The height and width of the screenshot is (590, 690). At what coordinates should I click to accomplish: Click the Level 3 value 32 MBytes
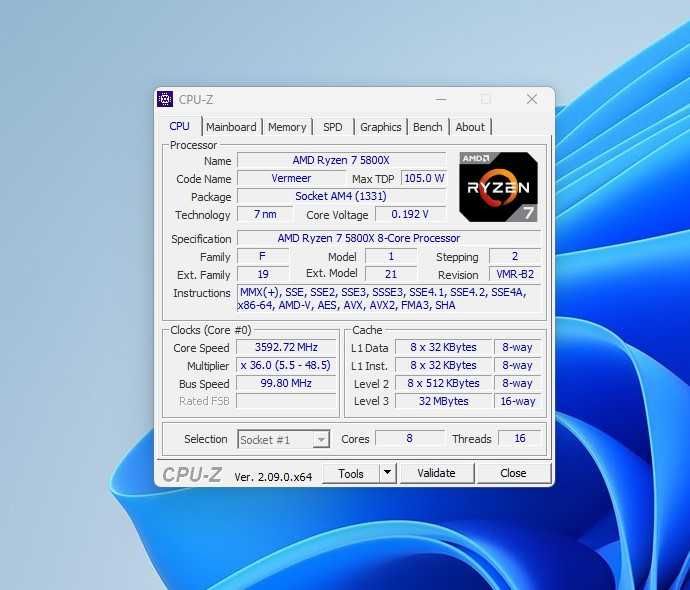click(x=444, y=401)
